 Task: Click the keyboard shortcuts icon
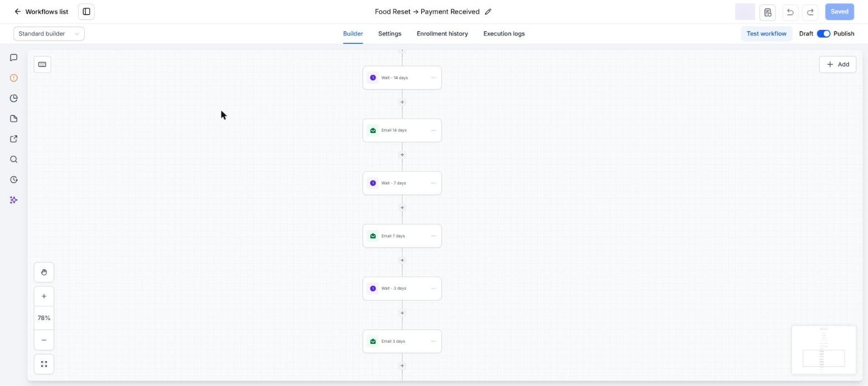coord(42,64)
